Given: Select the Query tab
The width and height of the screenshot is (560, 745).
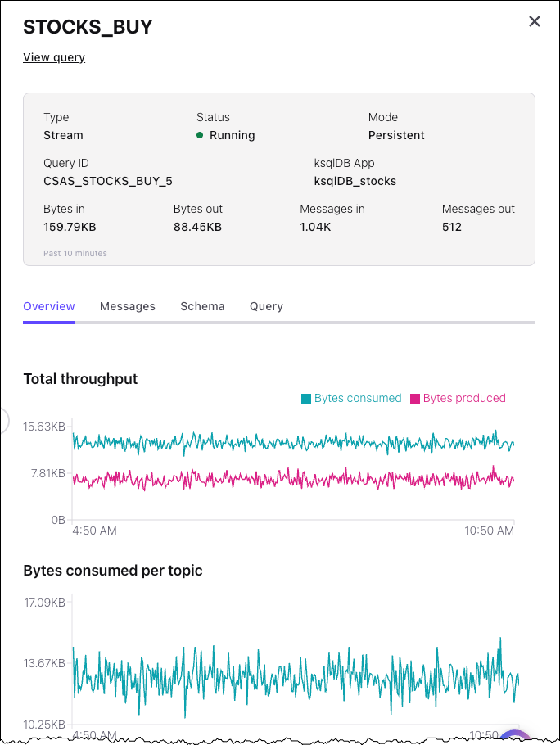Looking at the screenshot, I should coord(266,306).
